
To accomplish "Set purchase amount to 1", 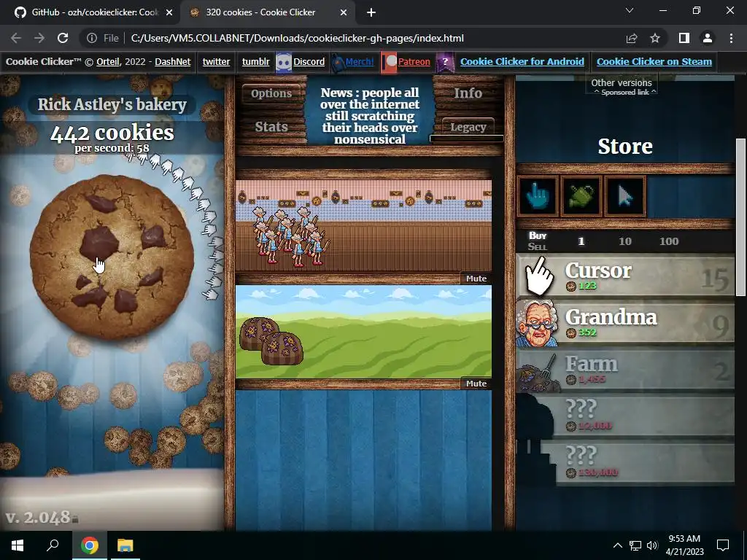I will 581,241.
